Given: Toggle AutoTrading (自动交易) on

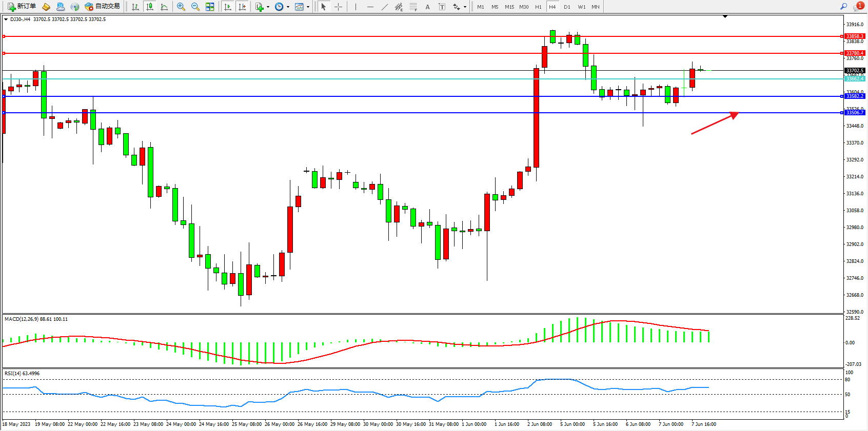Looking at the screenshot, I should (x=103, y=7).
